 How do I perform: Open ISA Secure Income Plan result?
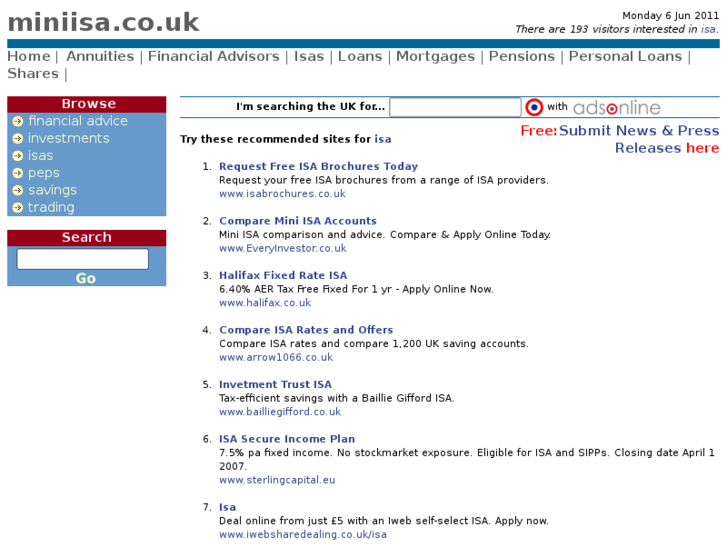pyautogui.click(x=287, y=439)
